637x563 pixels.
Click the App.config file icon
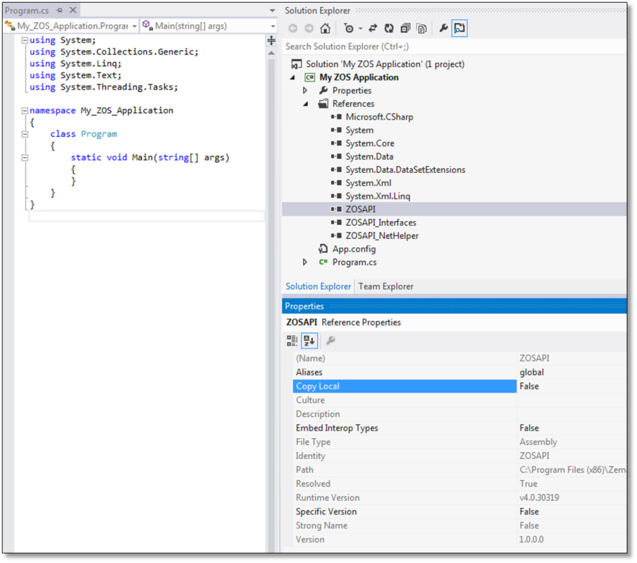[x=323, y=249]
